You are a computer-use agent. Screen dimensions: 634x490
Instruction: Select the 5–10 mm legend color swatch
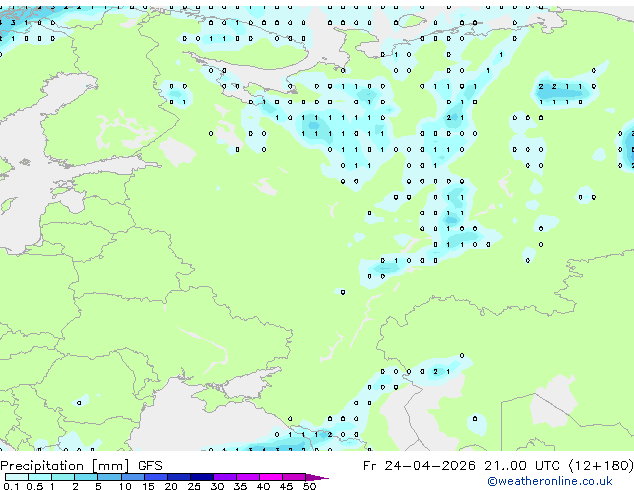[x=109, y=477]
